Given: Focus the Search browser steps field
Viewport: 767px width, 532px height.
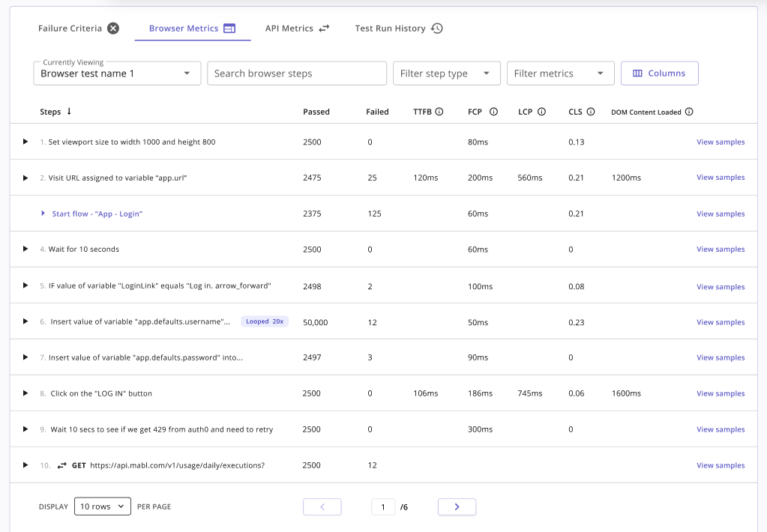Looking at the screenshot, I should point(296,73).
